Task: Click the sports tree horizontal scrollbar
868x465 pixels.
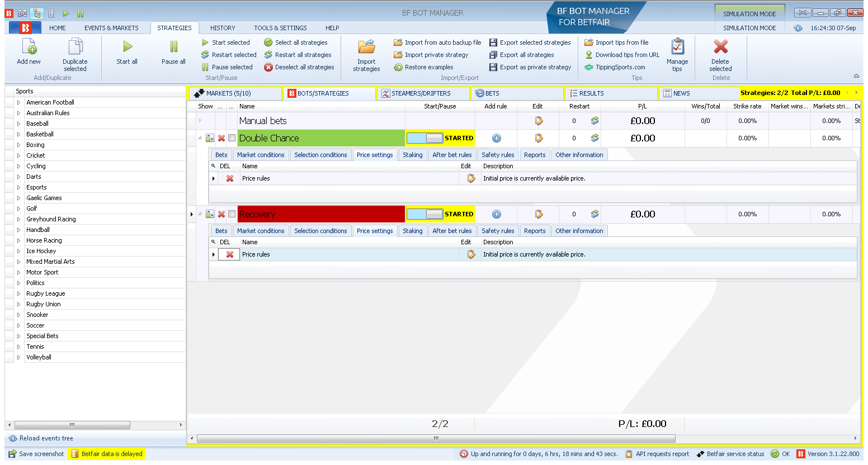Action: (x=72, y=425)
